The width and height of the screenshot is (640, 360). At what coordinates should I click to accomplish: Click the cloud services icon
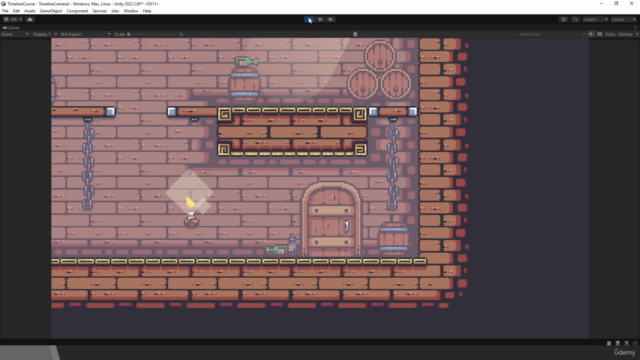point(30,19)
